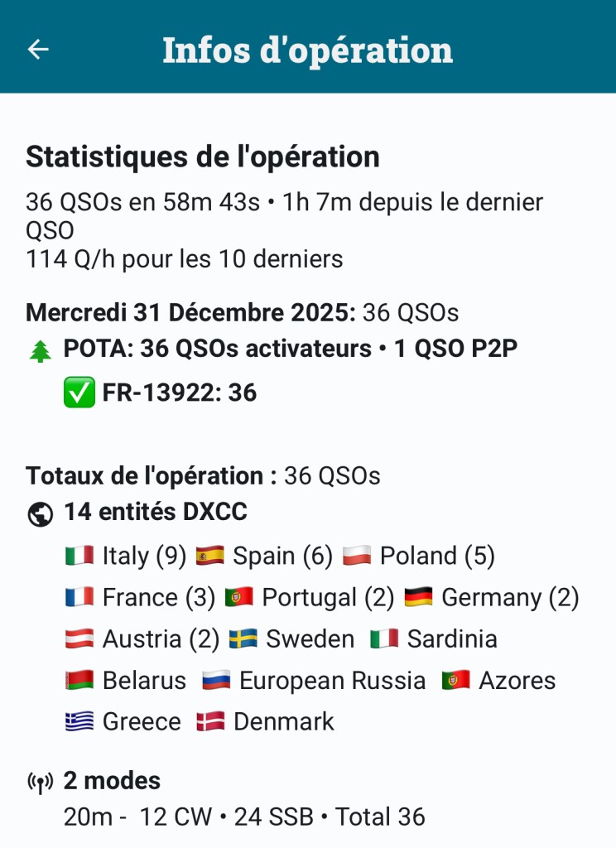The width and height of the screenshot is (616, 848).
Task: Click the '14 entités DXCC' label
Action: tap(156, 513)
